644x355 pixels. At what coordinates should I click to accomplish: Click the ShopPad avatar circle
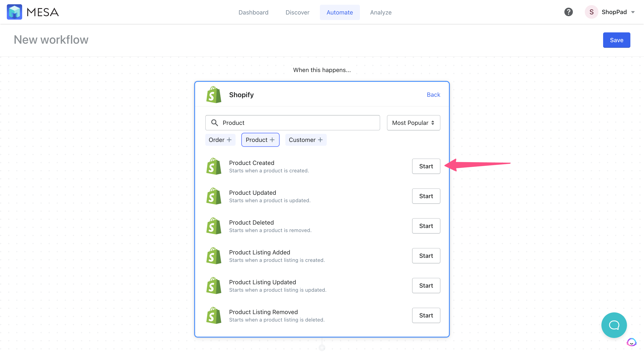(591, 12)
